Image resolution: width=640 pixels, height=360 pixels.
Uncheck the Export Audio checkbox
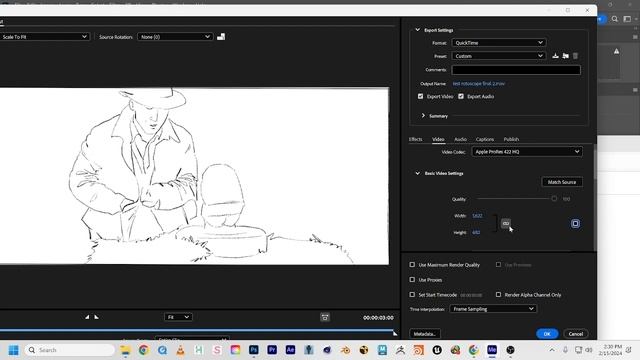click(461, 96)
